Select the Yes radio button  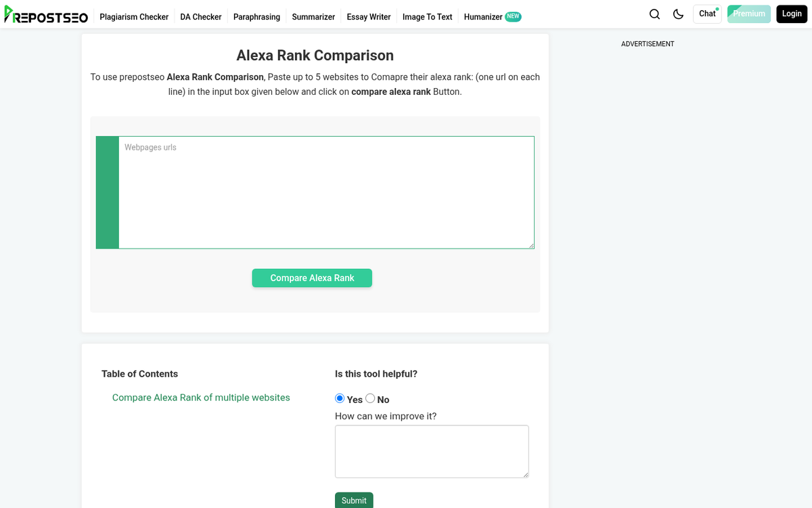point(339,398)
